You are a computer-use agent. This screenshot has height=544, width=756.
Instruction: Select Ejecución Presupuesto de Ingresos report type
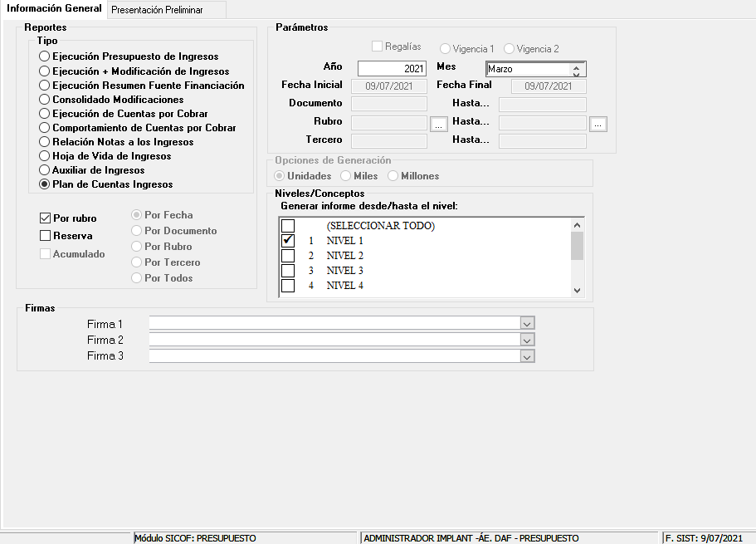coord(45,56)
